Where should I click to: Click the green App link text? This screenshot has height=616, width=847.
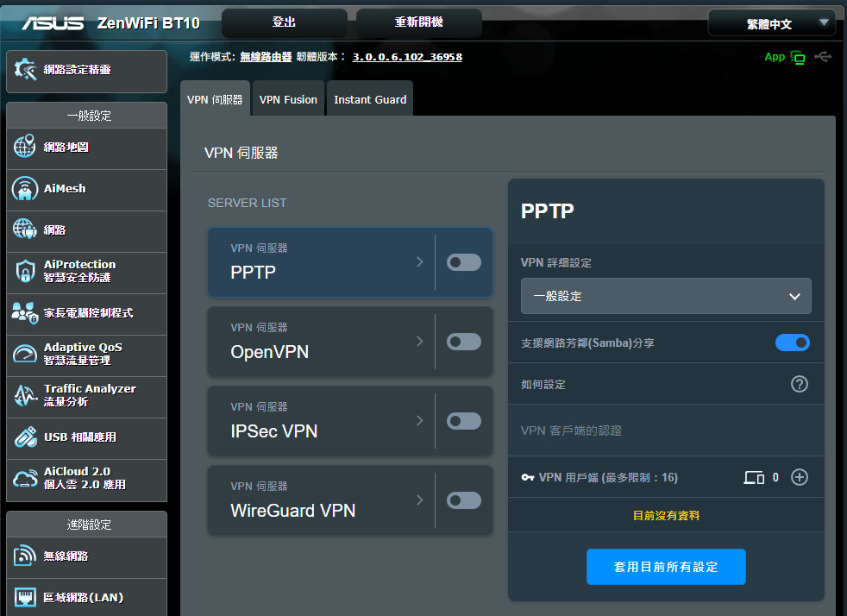(x=775, y=57)
